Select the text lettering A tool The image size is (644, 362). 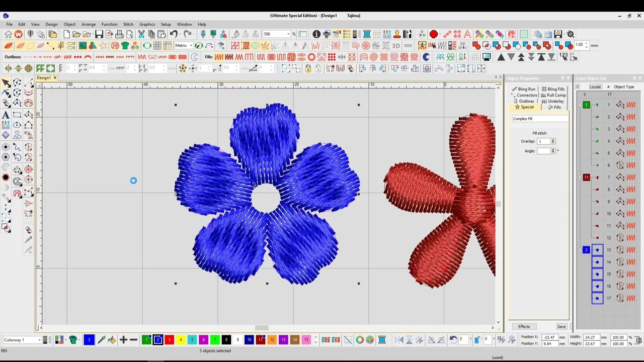[x=6, y=115]
